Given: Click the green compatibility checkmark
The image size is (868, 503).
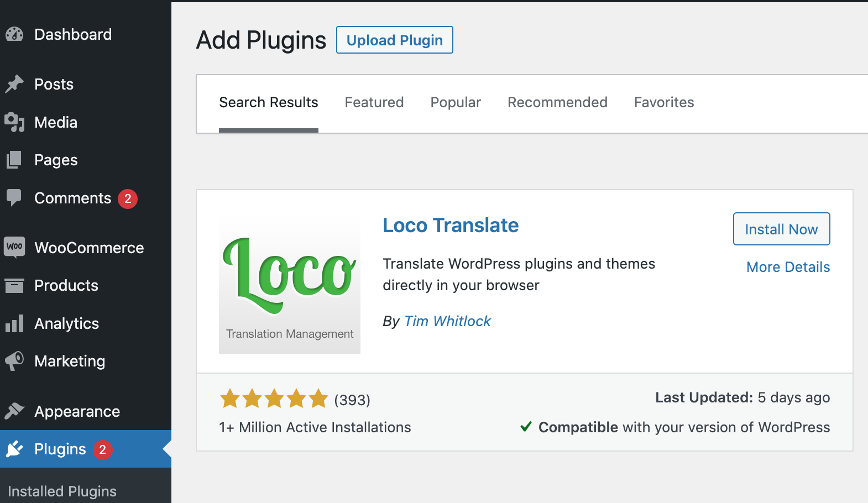Looking at the screenshot, I should click(x=526, y=426).
